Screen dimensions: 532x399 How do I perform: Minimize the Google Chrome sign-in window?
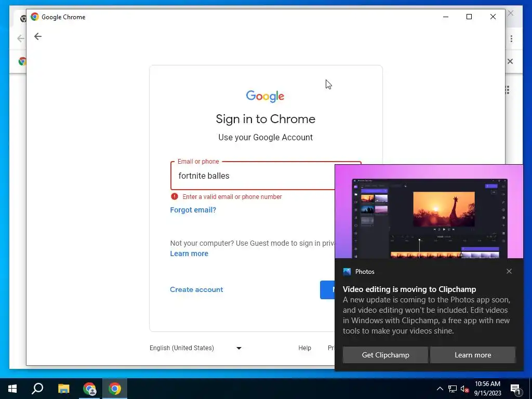pos(446,17)
